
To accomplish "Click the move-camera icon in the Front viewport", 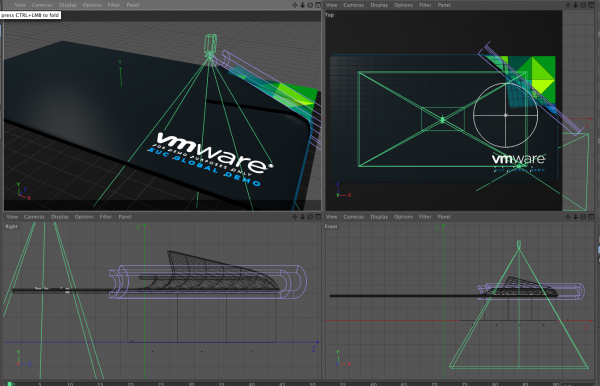I will pyautogui.click(x=568, y=217).
